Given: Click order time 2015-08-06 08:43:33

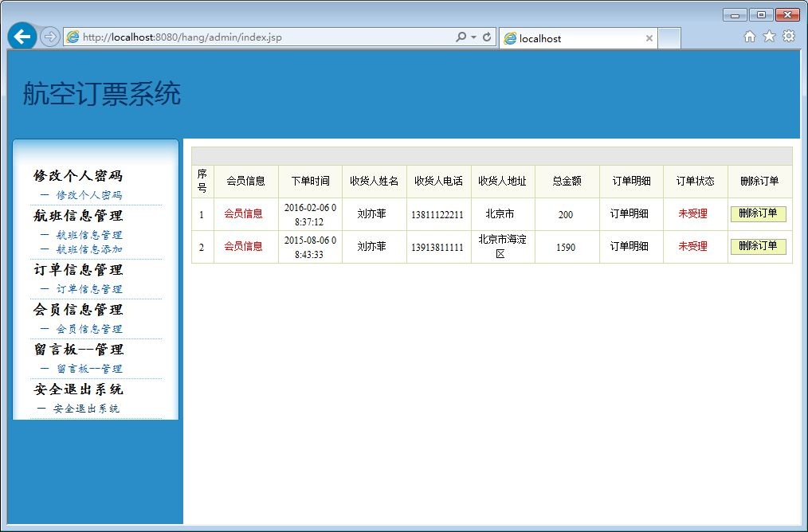Looking at the screenshot, I should 310,247.
